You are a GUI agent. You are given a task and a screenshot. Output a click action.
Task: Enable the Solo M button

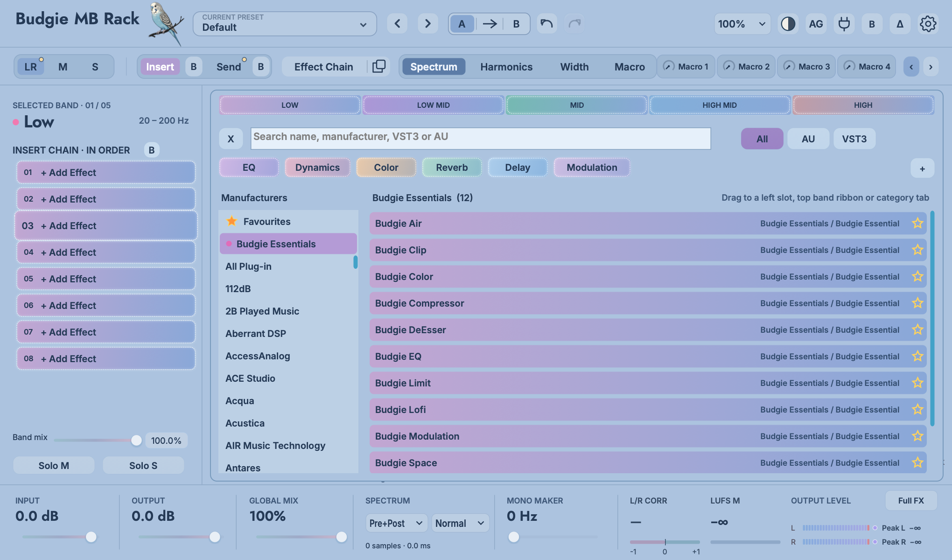54,465
